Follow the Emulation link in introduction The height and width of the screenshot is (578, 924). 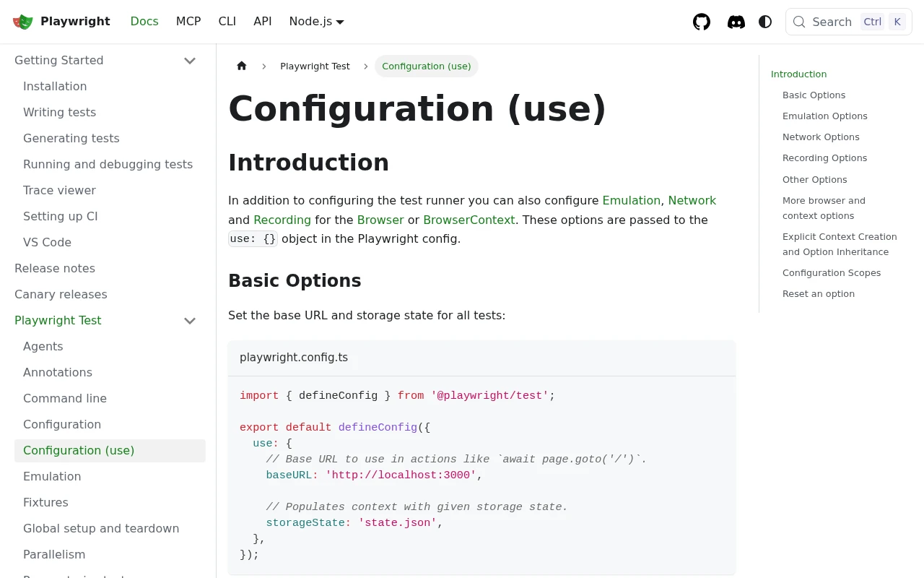(632, 200)
